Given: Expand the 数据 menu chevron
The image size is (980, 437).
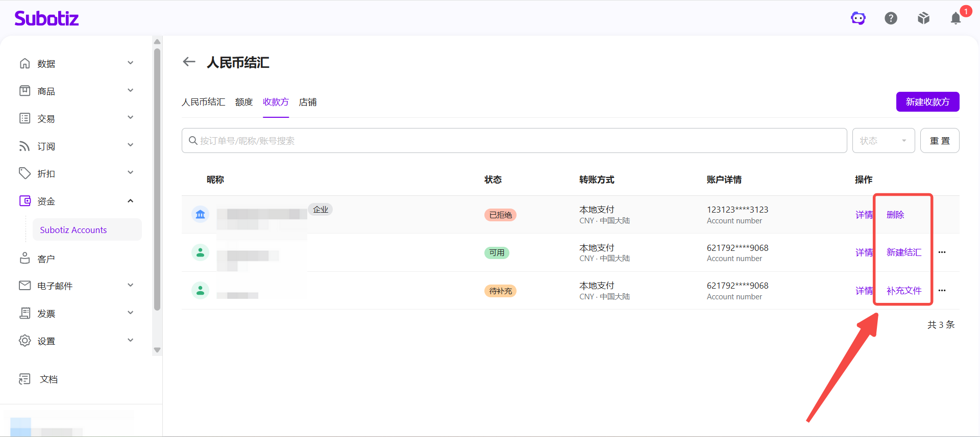Looking at the screenshot, I should (x=130, y=63).
